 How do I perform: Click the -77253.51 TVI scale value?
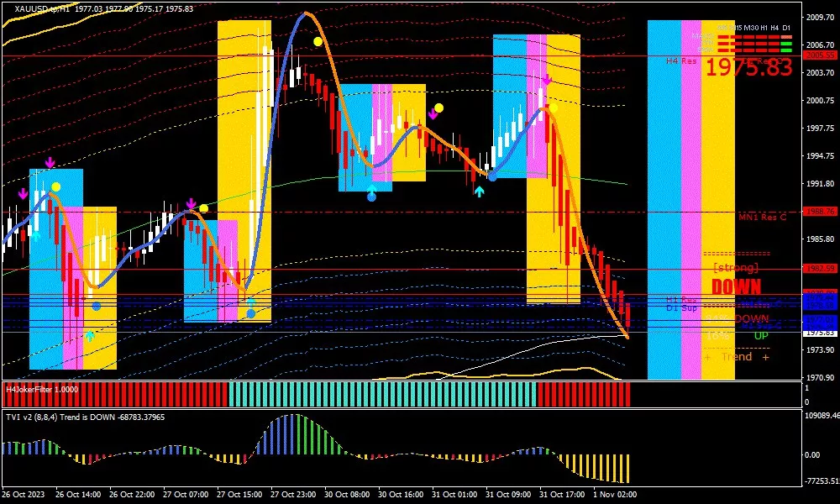tap(822, 481)
